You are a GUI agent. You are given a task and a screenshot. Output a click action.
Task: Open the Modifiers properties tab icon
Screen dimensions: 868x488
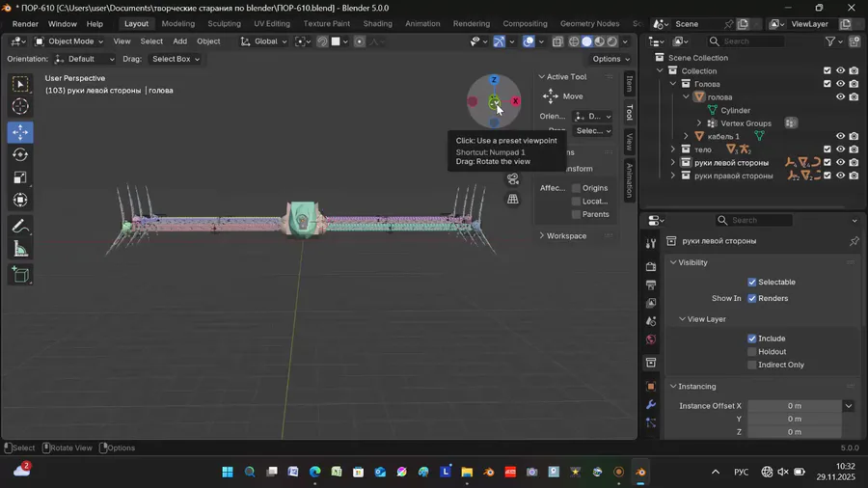(x=651, y=404)
